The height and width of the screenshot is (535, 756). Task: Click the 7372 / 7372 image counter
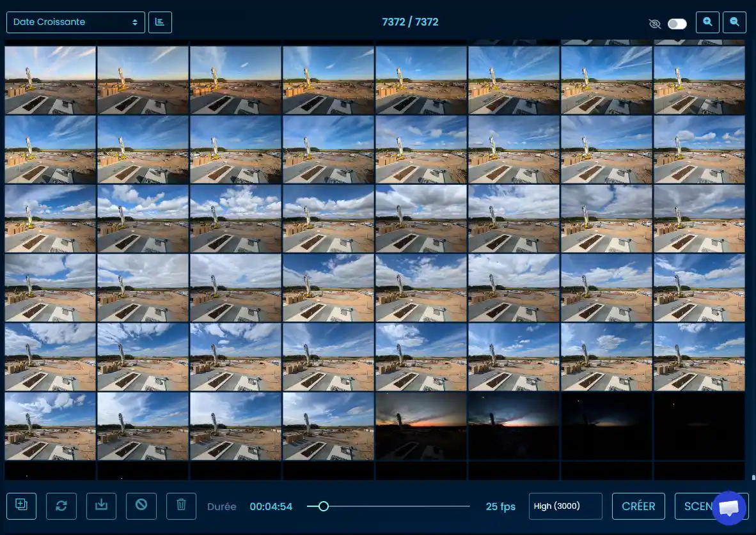(410, 22)
